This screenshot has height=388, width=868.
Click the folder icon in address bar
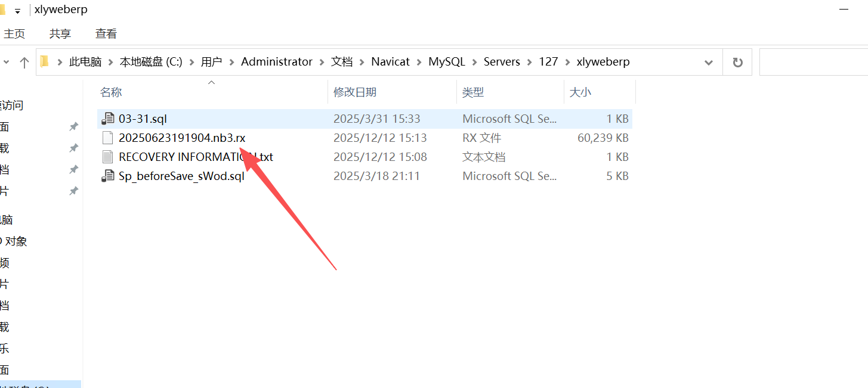click(x=45, y=62)
